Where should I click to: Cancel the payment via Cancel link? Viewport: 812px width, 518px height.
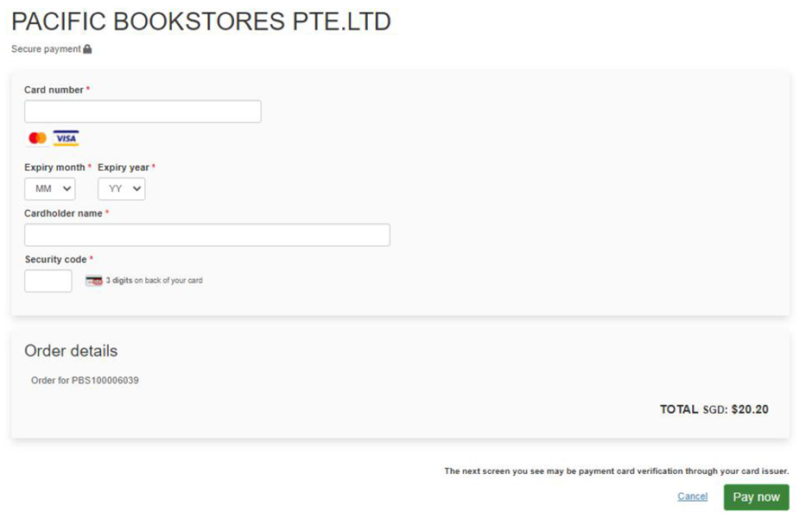[693, 496]
